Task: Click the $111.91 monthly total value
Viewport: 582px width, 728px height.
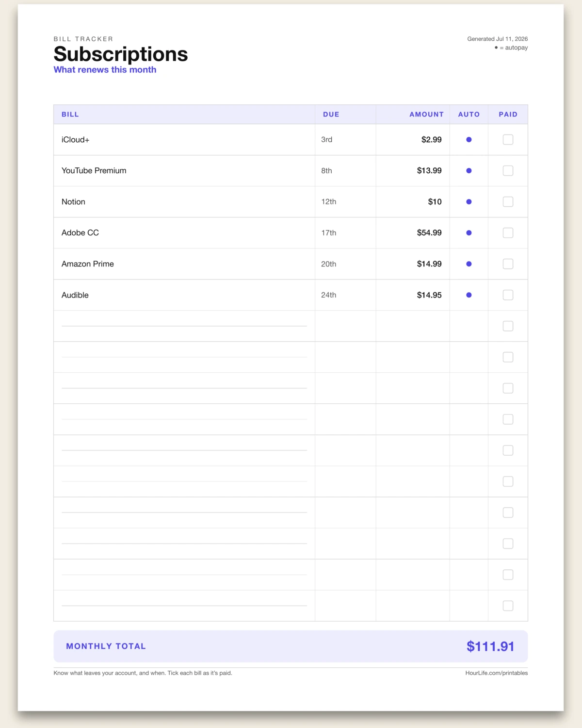Action: click(x=490, y=646)
